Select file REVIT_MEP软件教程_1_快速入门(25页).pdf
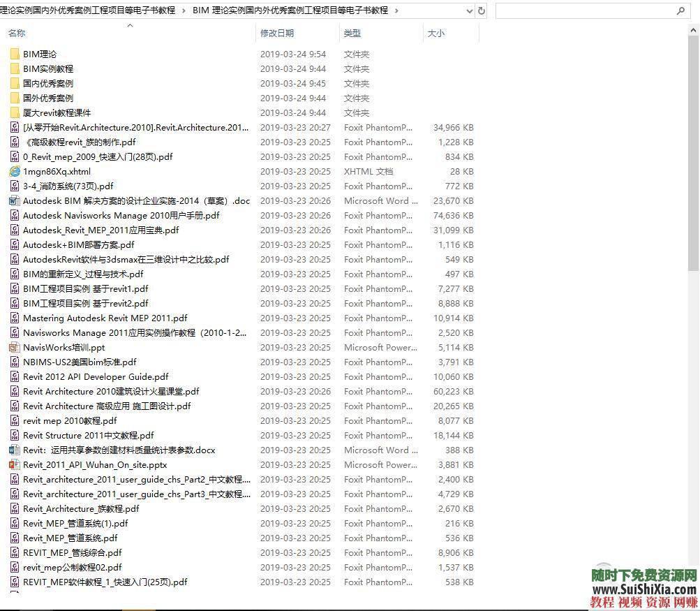Viewport: 700px width, 611px height. coord(105,582)
